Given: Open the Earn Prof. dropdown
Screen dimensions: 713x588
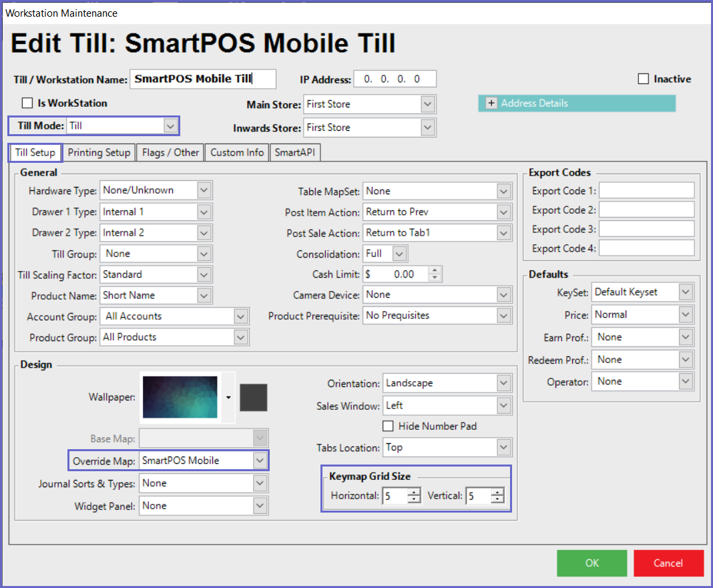Looking at the screenshot, I should click(686, 337).
